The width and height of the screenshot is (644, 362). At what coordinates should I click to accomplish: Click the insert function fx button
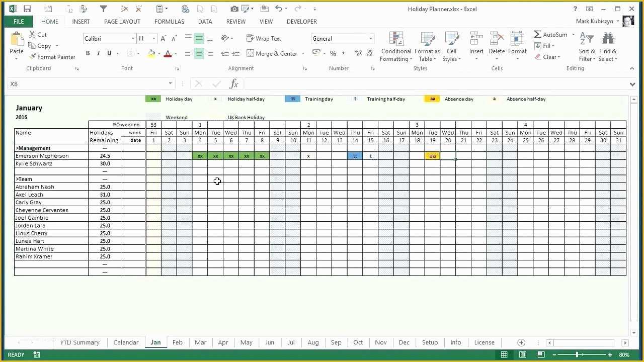[234, 84]
